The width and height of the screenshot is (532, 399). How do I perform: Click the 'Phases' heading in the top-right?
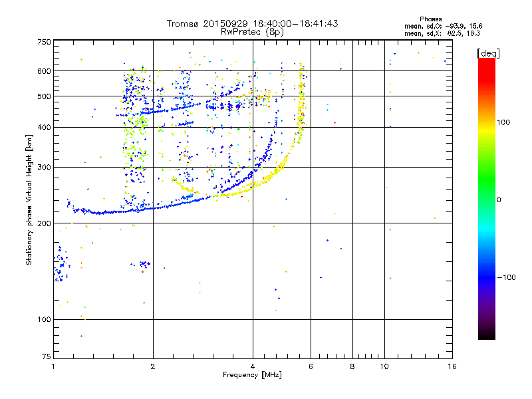pos(430,19)
